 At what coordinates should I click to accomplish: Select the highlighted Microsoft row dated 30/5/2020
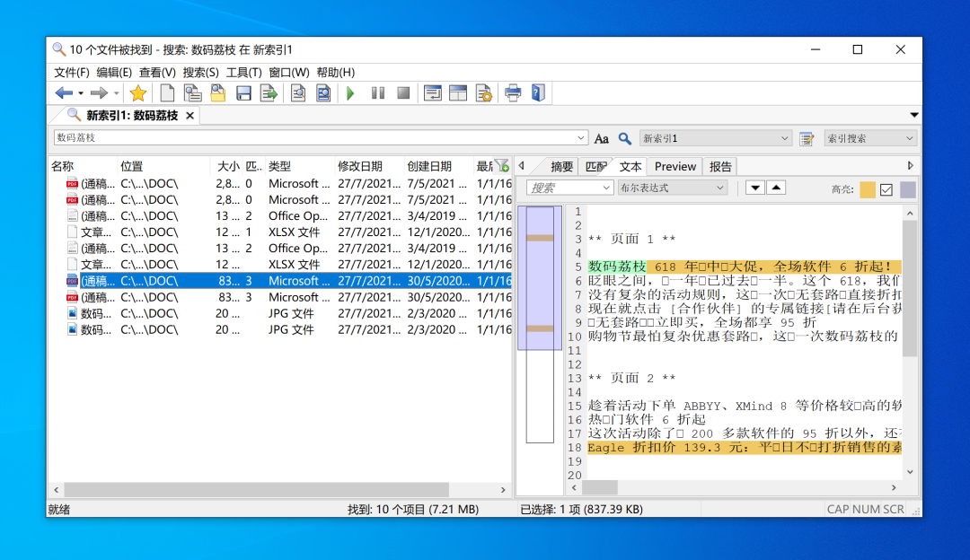[x=280, y=281]
